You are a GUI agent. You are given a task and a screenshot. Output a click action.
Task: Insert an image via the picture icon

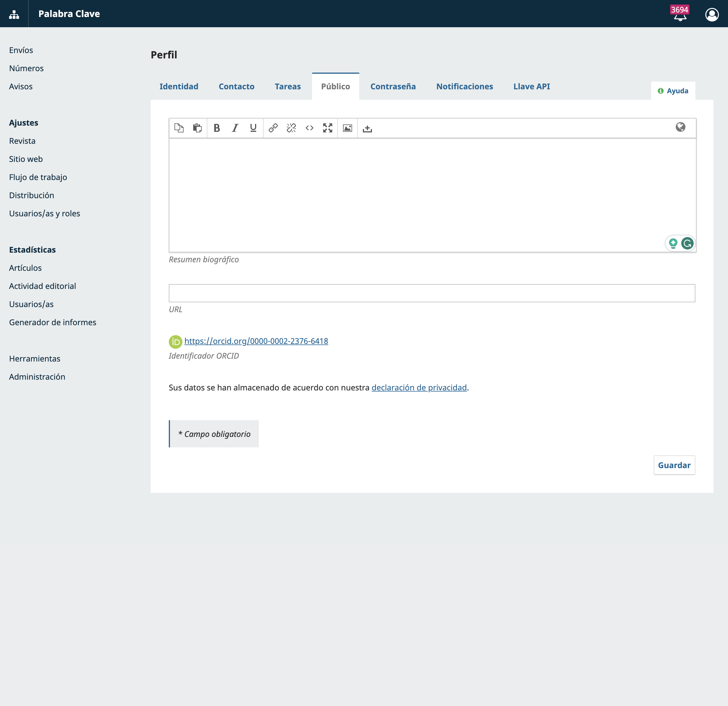click(x=347, y=128)
